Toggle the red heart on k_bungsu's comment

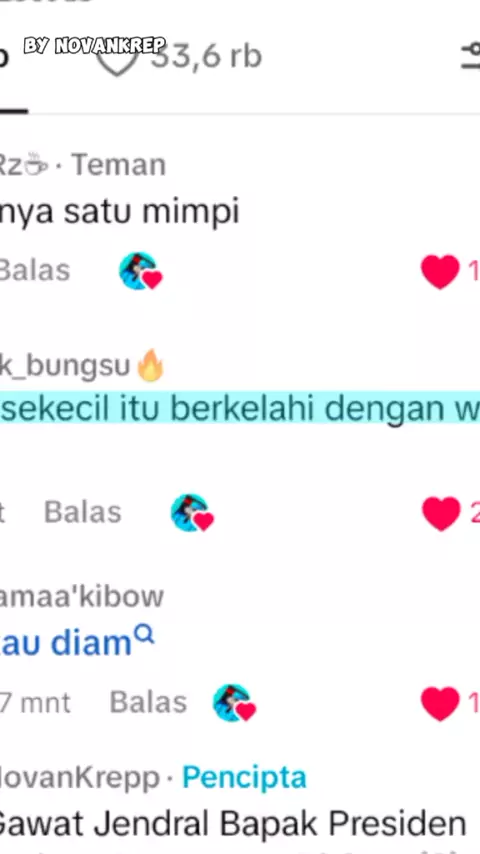(x=441, y=514)
